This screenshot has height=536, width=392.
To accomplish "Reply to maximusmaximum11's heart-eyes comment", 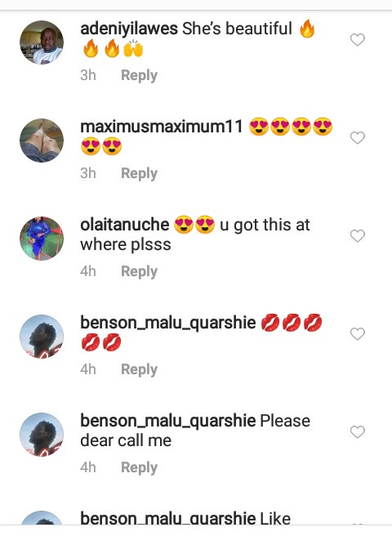I will click(139, 173).
